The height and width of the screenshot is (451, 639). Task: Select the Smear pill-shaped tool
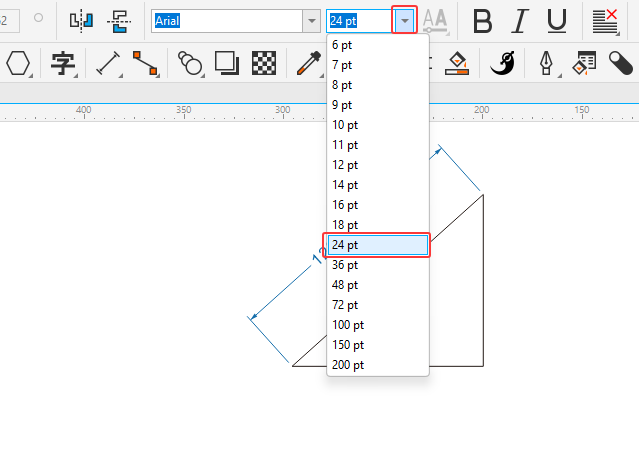pyautogui.click(x=621, y=63)
